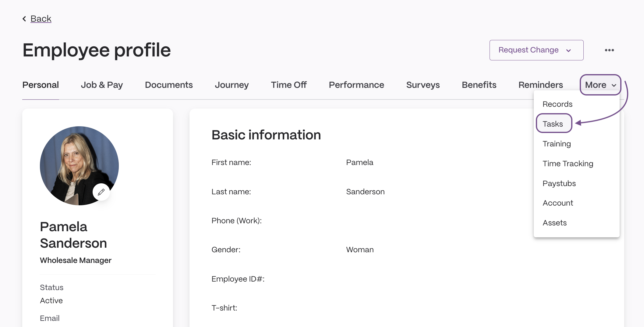
Task: Switch to the Job & Pay tab
Action: [x=102, y=85]
